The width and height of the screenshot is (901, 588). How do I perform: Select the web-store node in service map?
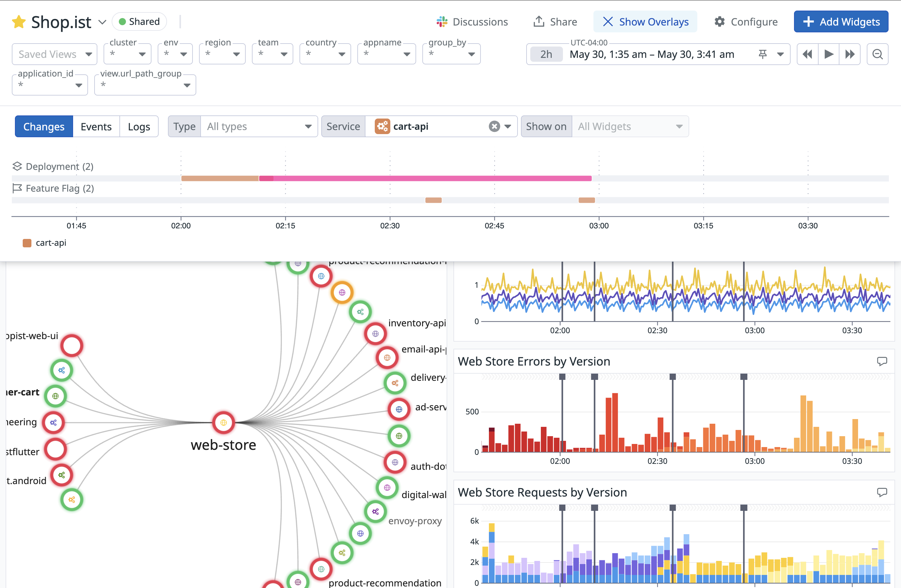[223, 422]
